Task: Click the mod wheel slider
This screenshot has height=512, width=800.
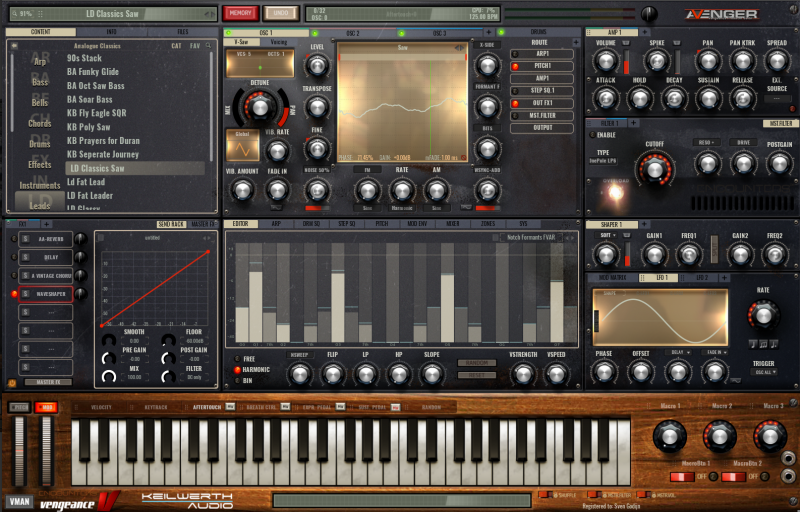Action: click(46, 451)
